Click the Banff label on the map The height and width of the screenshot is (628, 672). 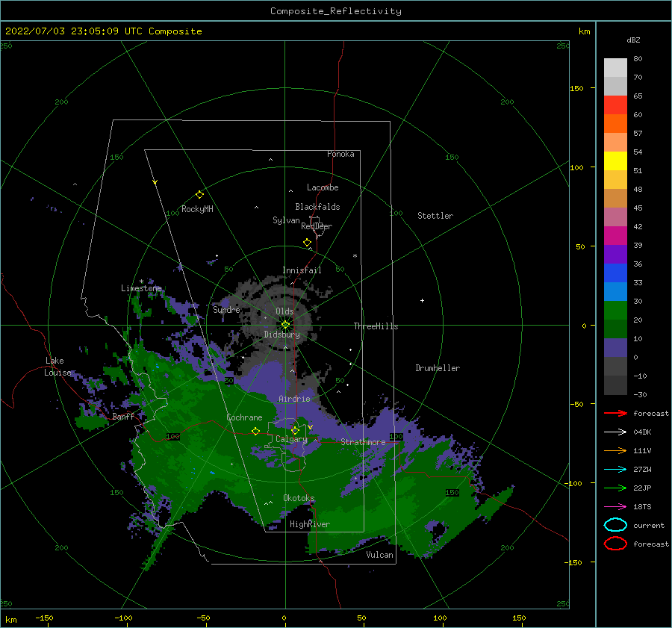pyautogui.click(x=123, y=417)
